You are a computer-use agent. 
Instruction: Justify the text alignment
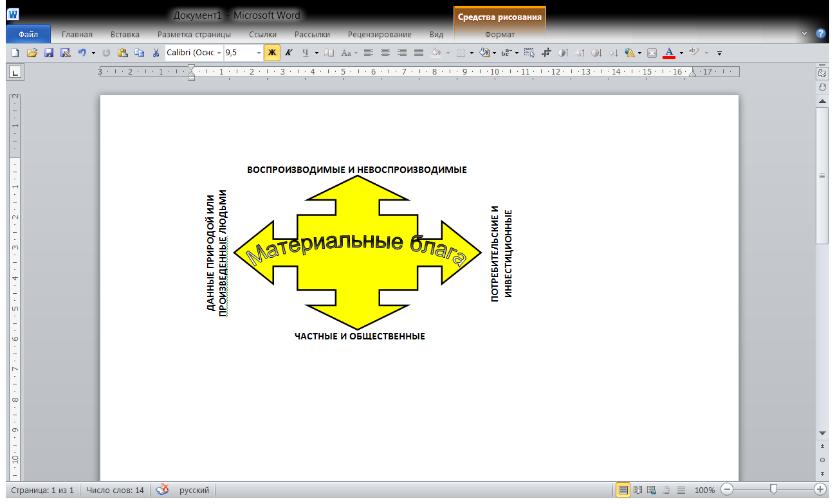pos(419,53)
